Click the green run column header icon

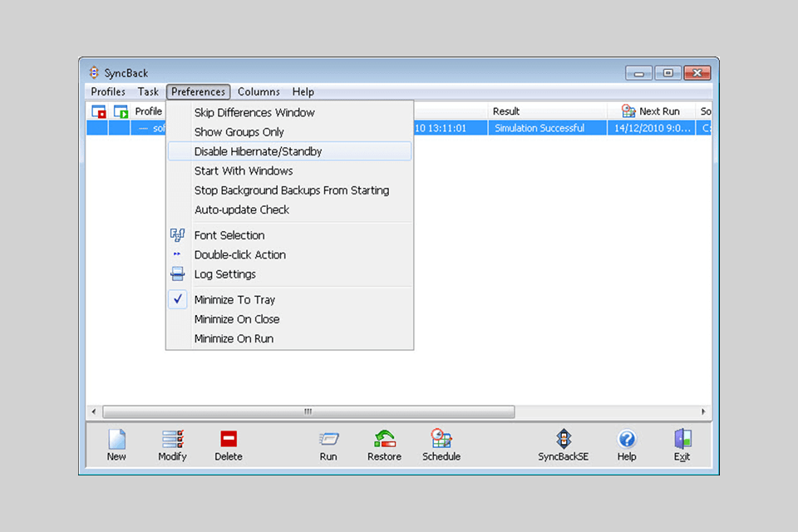pos(121,111)
